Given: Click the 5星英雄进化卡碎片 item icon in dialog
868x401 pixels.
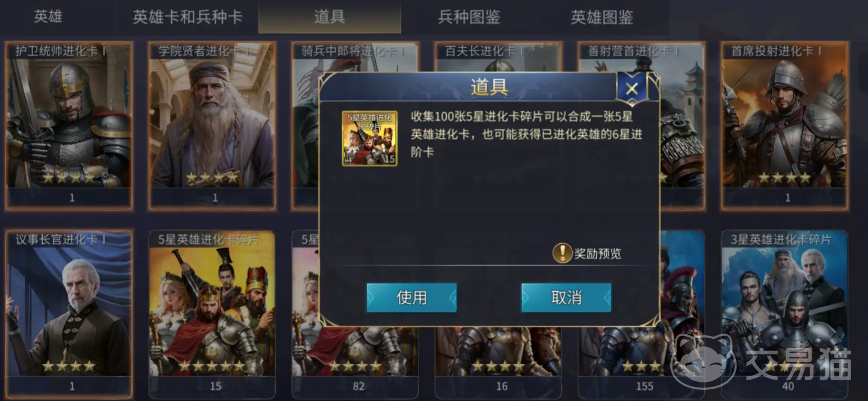Looking at the screenshot, I should (370, 138).
